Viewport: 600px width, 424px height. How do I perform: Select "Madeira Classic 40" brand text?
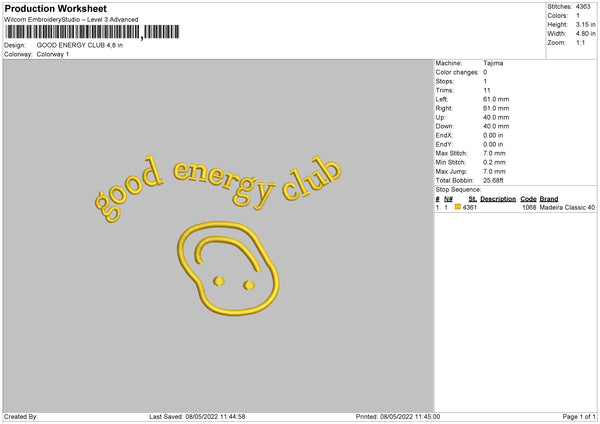coord(567,207)
